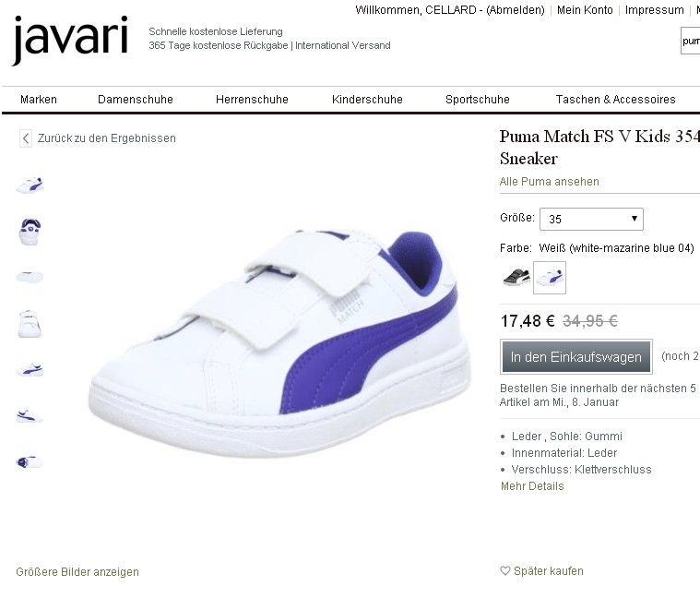Select the top-view shoe thumbnail with blue collar
The width and height of the screenshot is (700, 598).
click(x=30, y=232)
